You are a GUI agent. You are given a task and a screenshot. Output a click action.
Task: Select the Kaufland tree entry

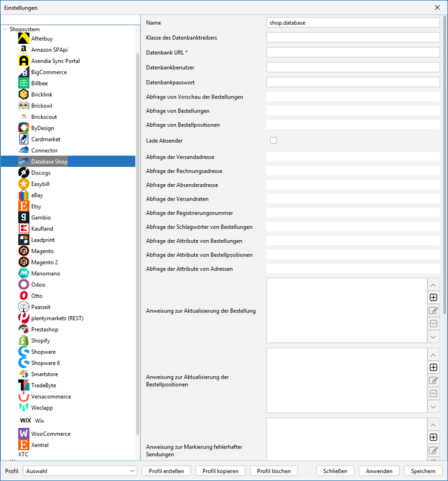(x=42, y=229)
